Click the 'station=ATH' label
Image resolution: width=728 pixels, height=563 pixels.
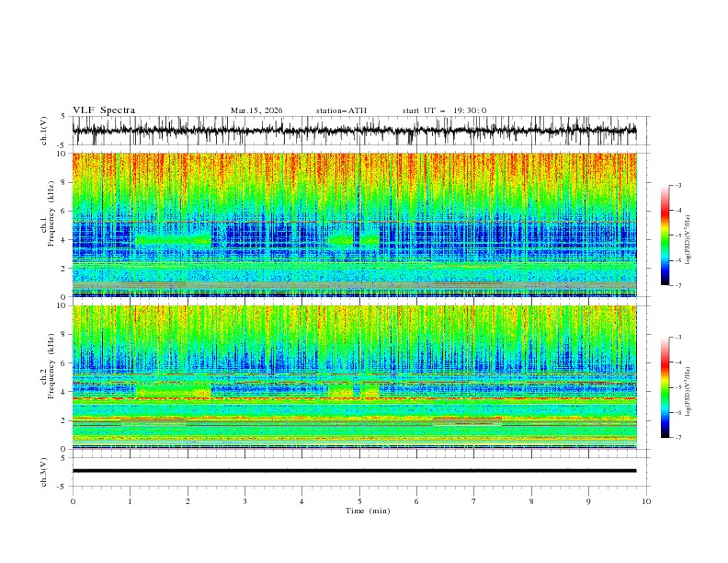pyautogui.click(x=341, y=110)
